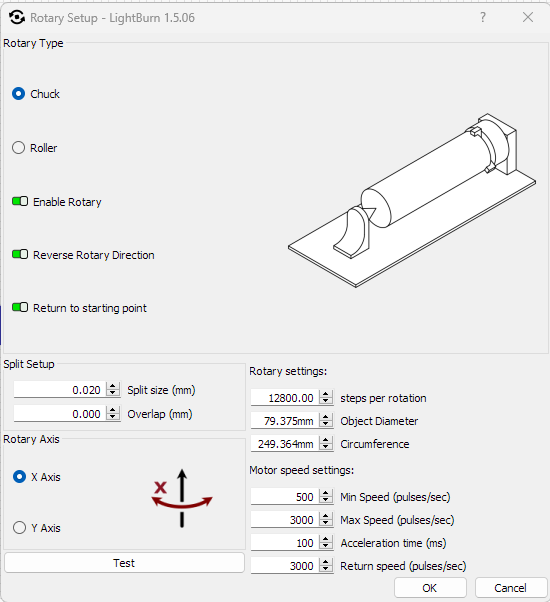The height and width of the screenshot is (602, 550).
Task: Select the Chuck rotary type
Action: click(x=18, y=94)
